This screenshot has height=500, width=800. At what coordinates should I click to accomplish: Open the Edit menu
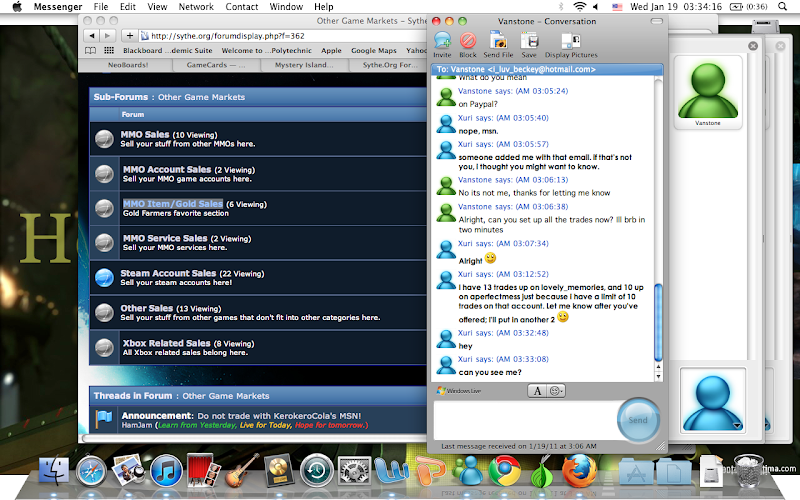[128, 7]
